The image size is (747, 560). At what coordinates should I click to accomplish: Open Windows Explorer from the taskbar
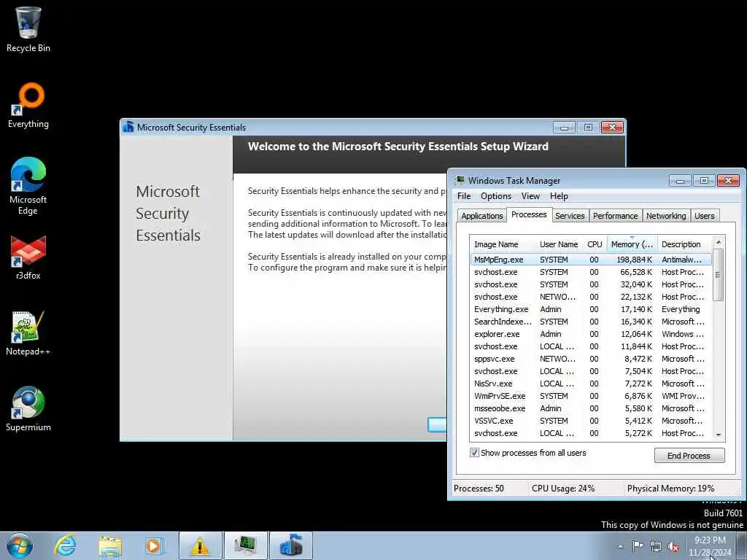tap(110, 545)
